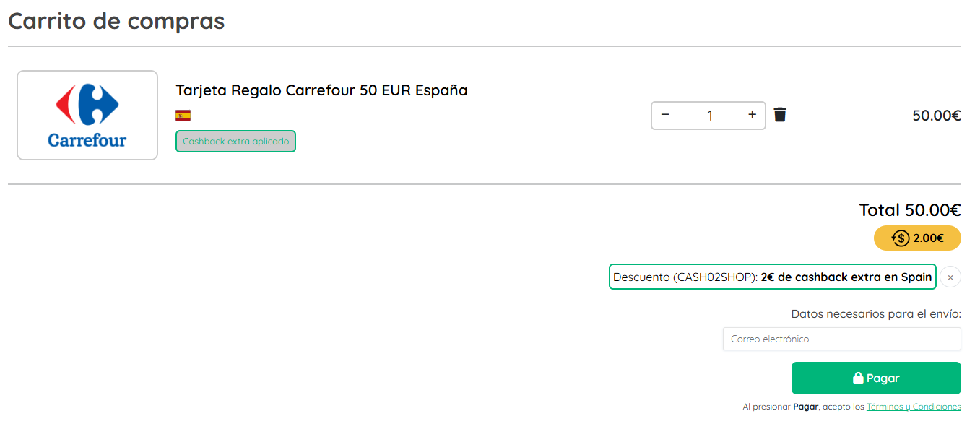Click the item price 50.00€
This screenshot has height=424, width=980.
pos(936,116)
